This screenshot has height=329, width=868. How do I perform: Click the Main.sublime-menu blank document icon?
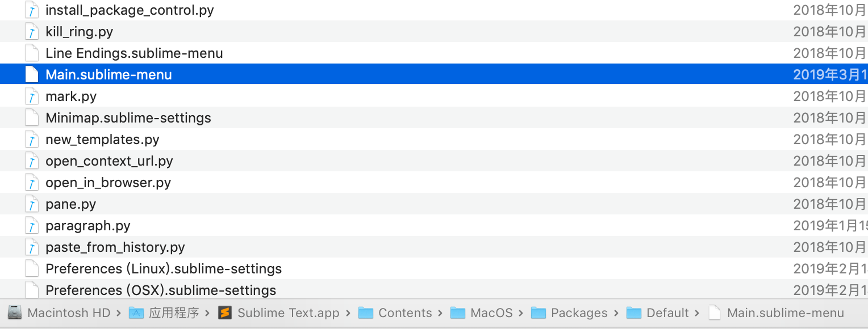32,75
